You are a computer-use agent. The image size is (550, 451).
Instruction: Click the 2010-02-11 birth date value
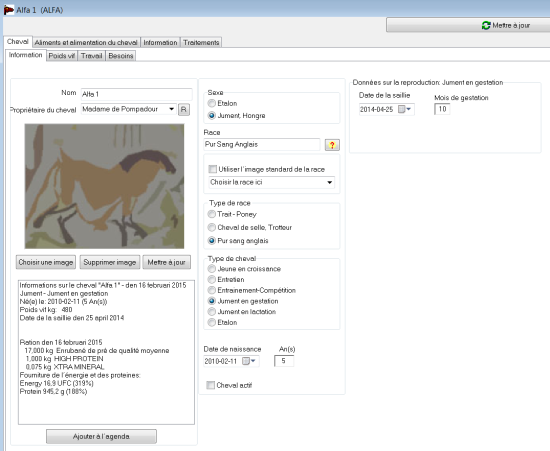tap(221, 361)
